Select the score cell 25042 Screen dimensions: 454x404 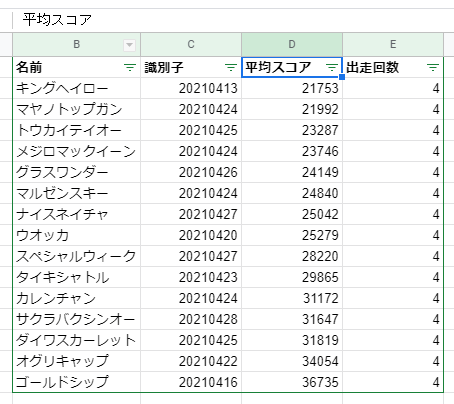click(x=292, y=214)
